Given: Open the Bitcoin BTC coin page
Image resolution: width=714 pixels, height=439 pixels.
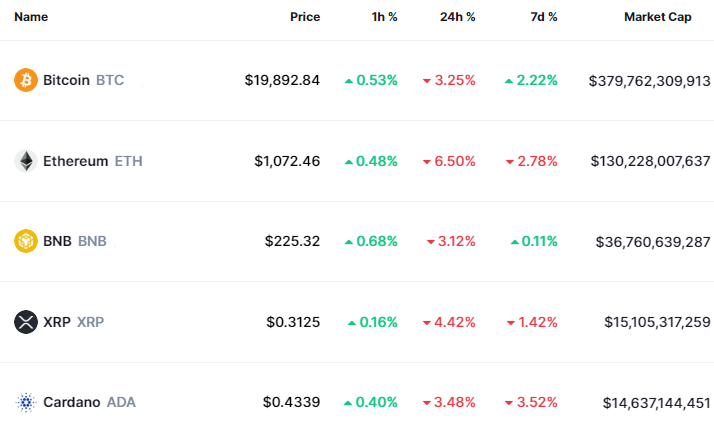Looking at the screenshot, I should (83, 80).
